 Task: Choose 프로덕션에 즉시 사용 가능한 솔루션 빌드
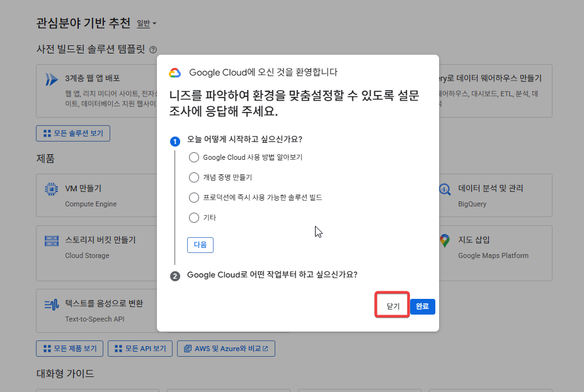[194, 198]
